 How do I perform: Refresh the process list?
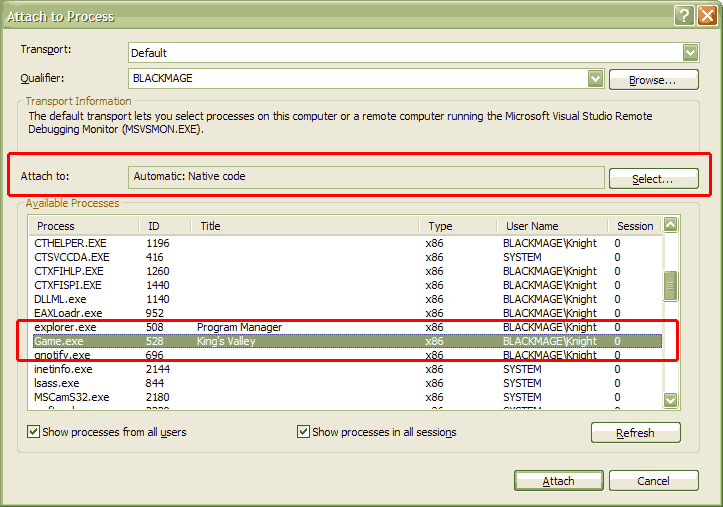pyautogui.click(x=635, y=433)
